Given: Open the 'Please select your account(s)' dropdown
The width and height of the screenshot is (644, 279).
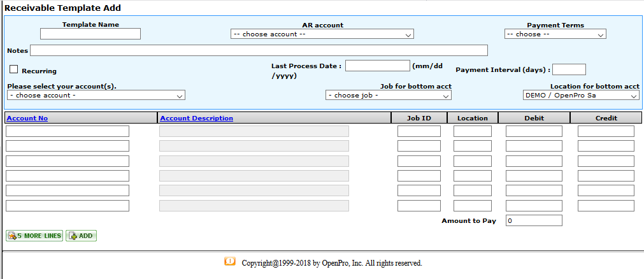Looking at the screenshot, I should pos(96,96).
